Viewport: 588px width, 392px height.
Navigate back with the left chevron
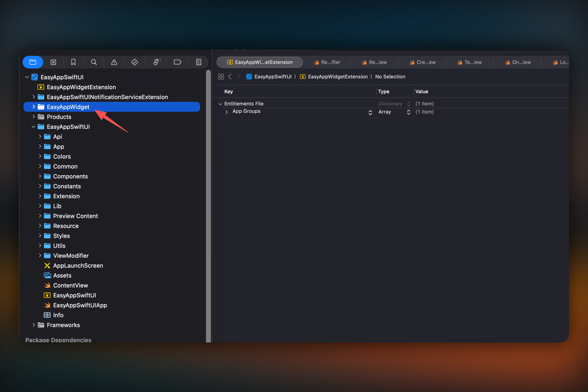(x=230, y=76)
